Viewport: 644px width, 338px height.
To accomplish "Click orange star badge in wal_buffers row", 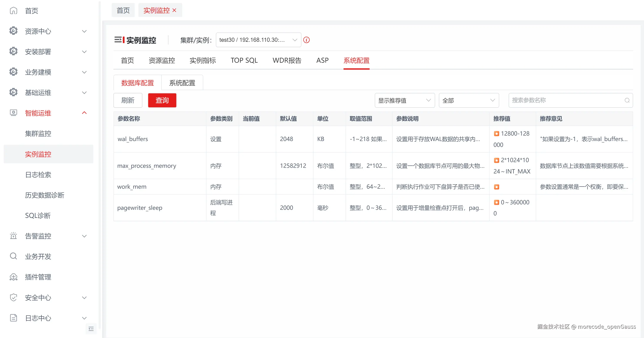I will 496,134.
